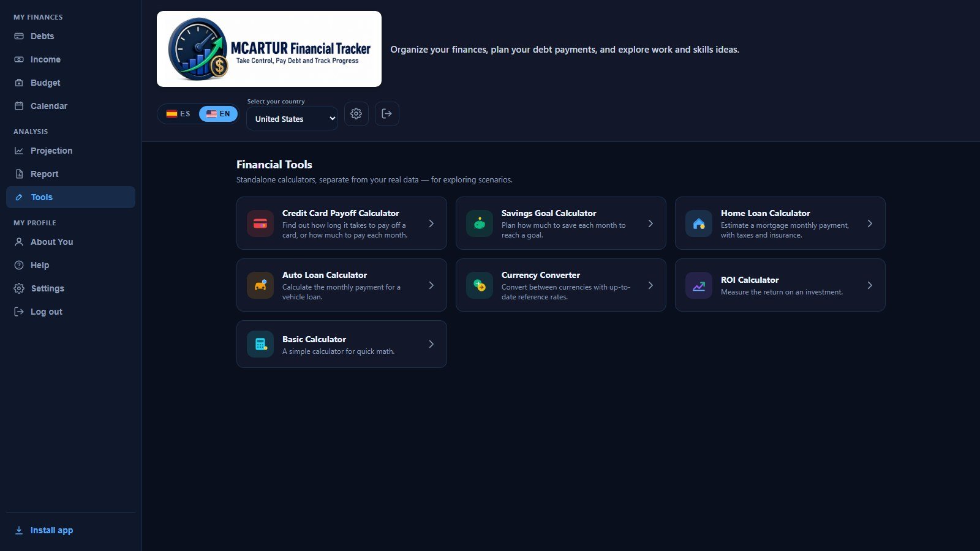Image resolution: width=980 pixels, height=551 pixels.
Task: Select the EN English language toggle
Action: click(x=218, y=114)
